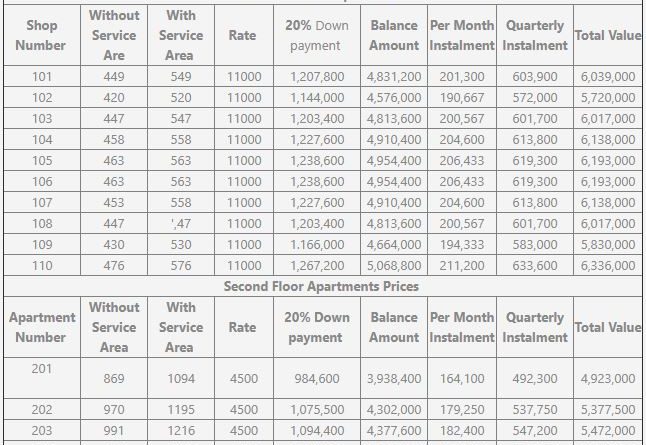
Task: Select monthly instalment 190,667 cell
Action: pos(461,98)
